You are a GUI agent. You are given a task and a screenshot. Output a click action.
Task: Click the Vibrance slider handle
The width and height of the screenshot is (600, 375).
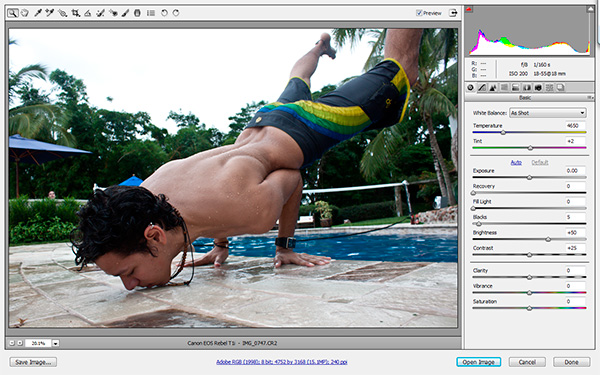pos(529,293)
